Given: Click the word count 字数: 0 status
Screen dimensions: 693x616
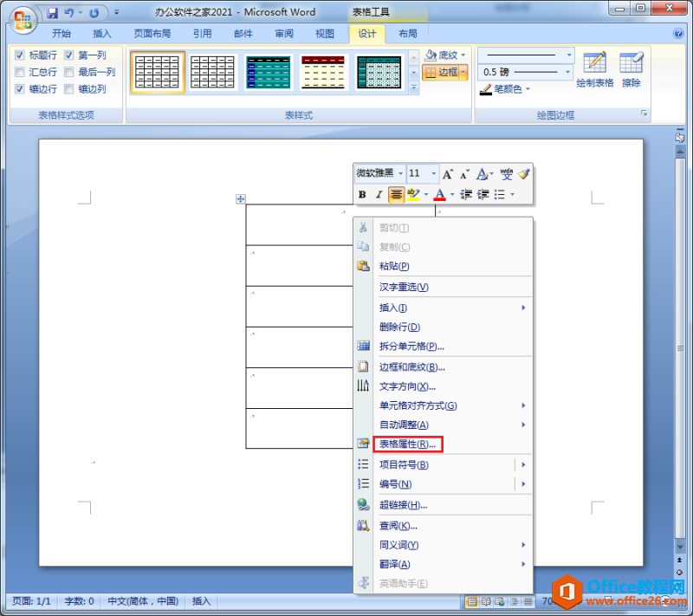Looking at the screenshot, I should [79, 601].
